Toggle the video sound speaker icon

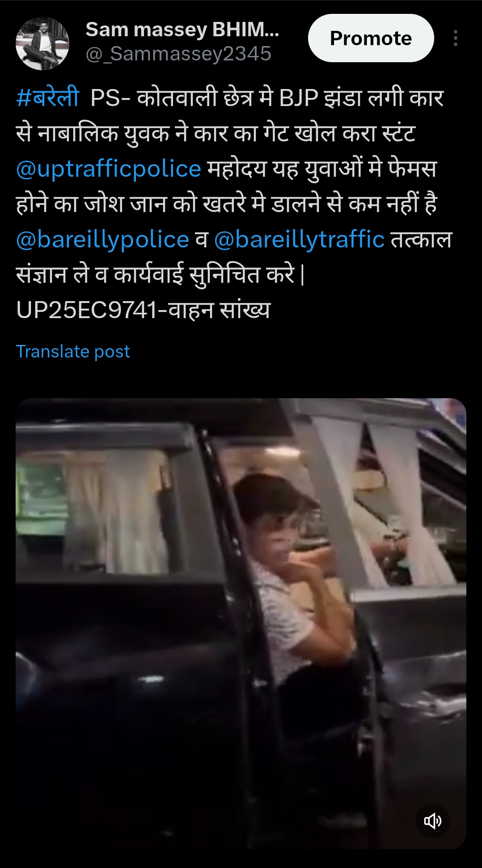432,821
